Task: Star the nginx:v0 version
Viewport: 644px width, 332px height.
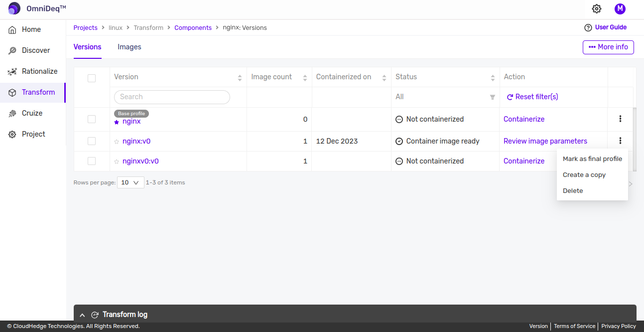Action: pos(117,142)
